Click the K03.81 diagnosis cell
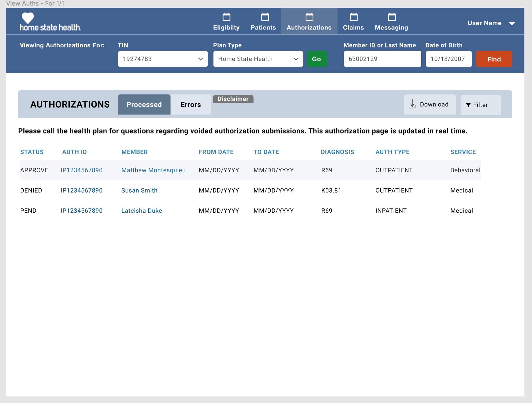 click(331, 191)
